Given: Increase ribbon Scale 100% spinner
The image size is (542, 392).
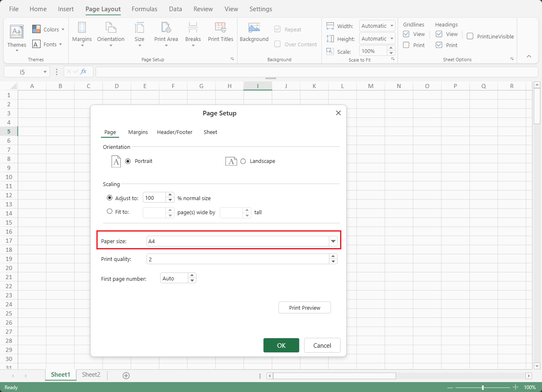Looking at the screenshot, I should 391,48.
